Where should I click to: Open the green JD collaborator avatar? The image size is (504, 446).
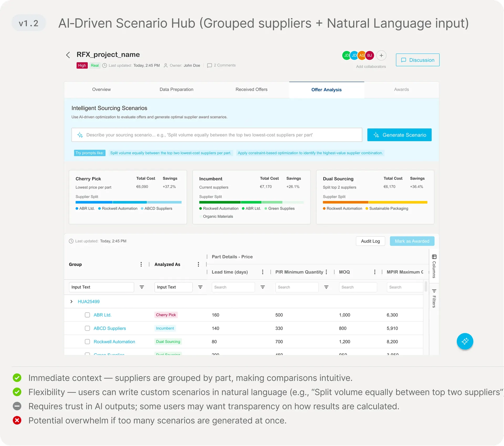(346, 55)
